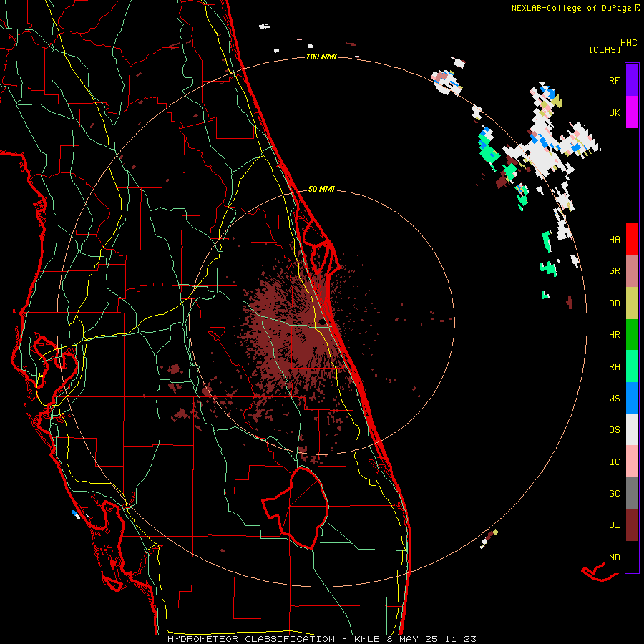Click the WS blue legend swatch
644x644 pixels.
pyautogui.click(x=632, y=398)
